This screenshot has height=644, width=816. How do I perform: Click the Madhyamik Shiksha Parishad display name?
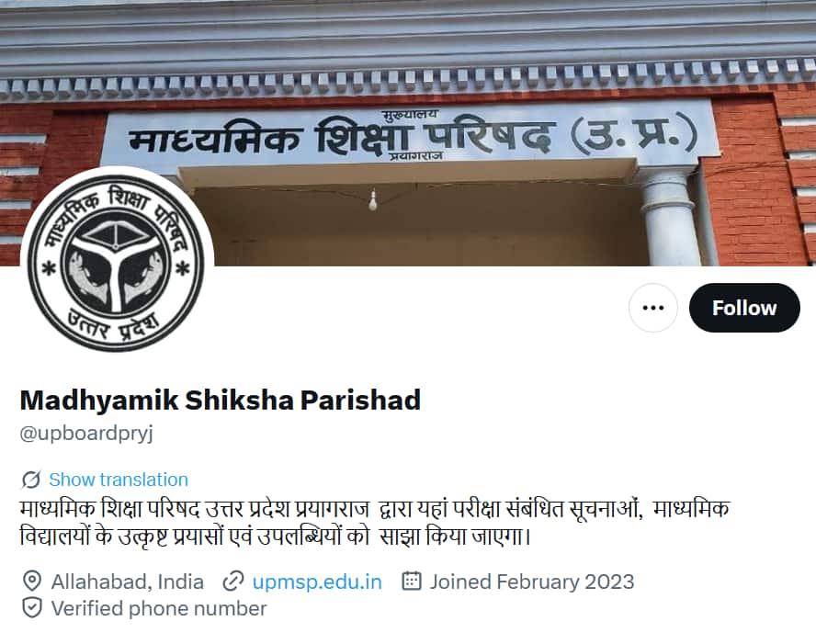pyautogui.click(x=221, y=400)
